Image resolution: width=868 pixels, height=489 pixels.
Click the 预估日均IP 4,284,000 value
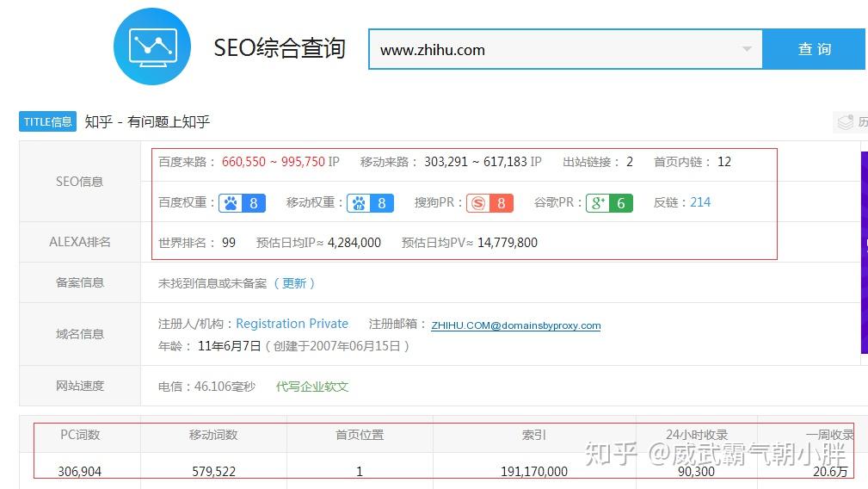[x=354, y=243]
